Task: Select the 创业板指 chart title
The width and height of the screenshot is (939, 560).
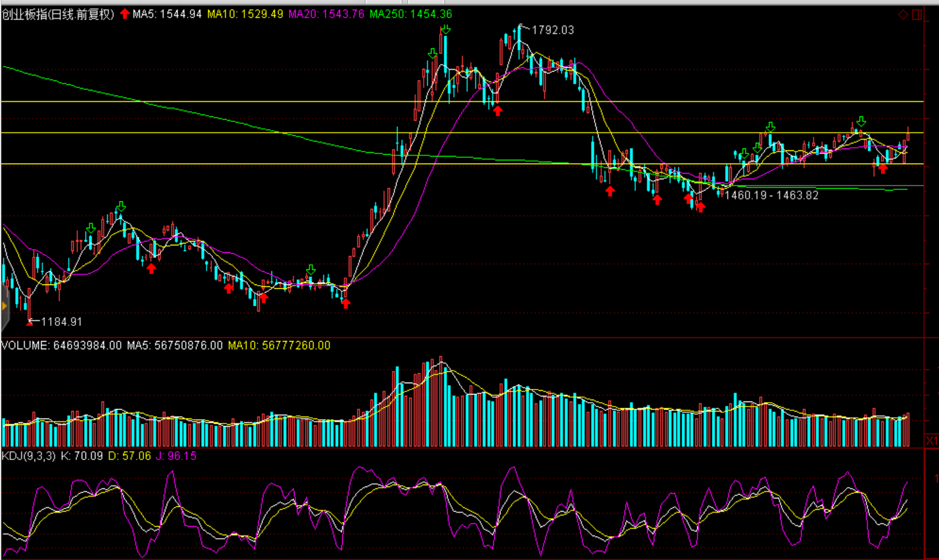Action: tap(57, 14)
